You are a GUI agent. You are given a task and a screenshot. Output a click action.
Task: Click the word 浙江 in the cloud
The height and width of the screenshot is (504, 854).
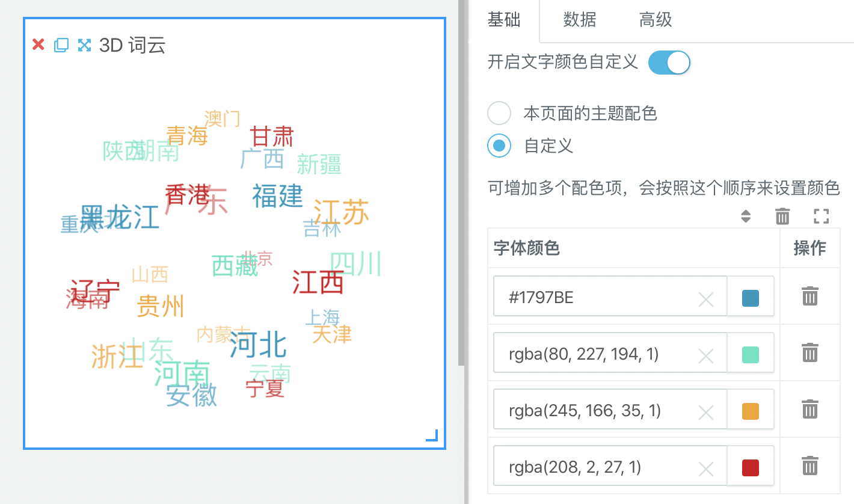point(118,357)
